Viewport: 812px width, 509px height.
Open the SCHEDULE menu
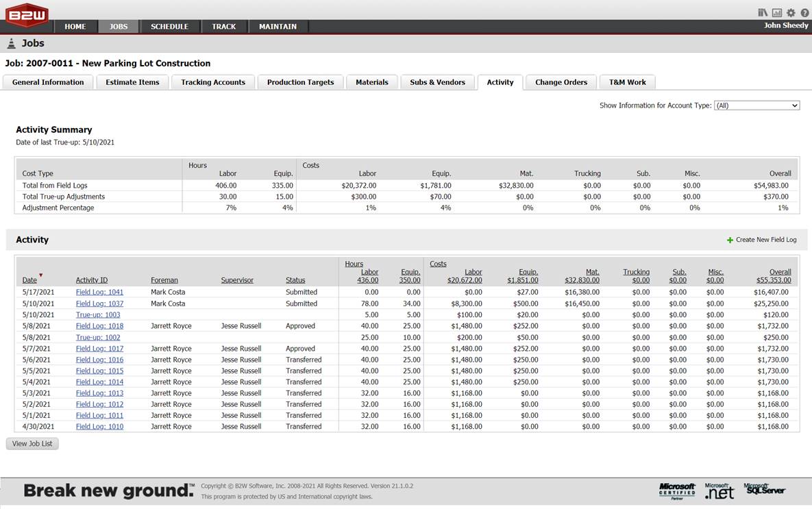[169, 27]
